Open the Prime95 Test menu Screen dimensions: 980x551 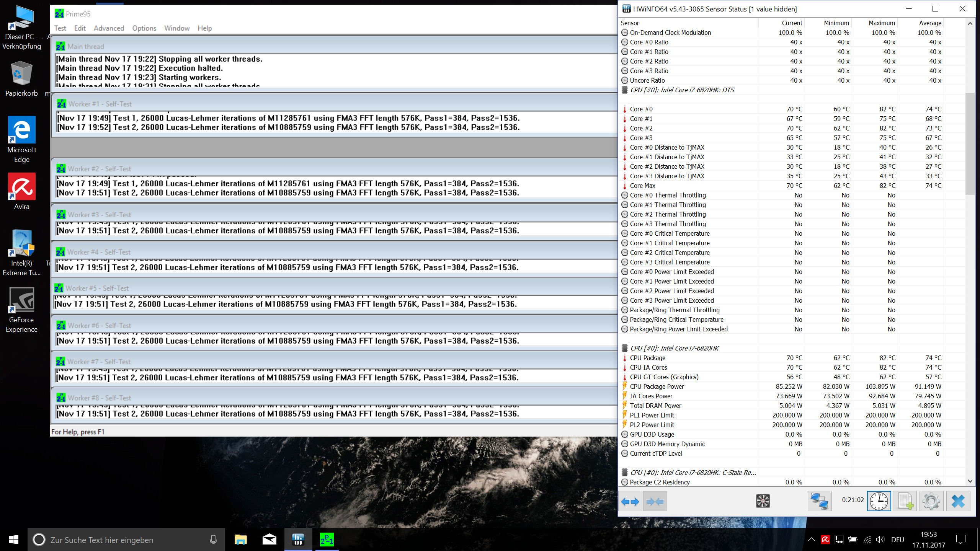point(60,28)
